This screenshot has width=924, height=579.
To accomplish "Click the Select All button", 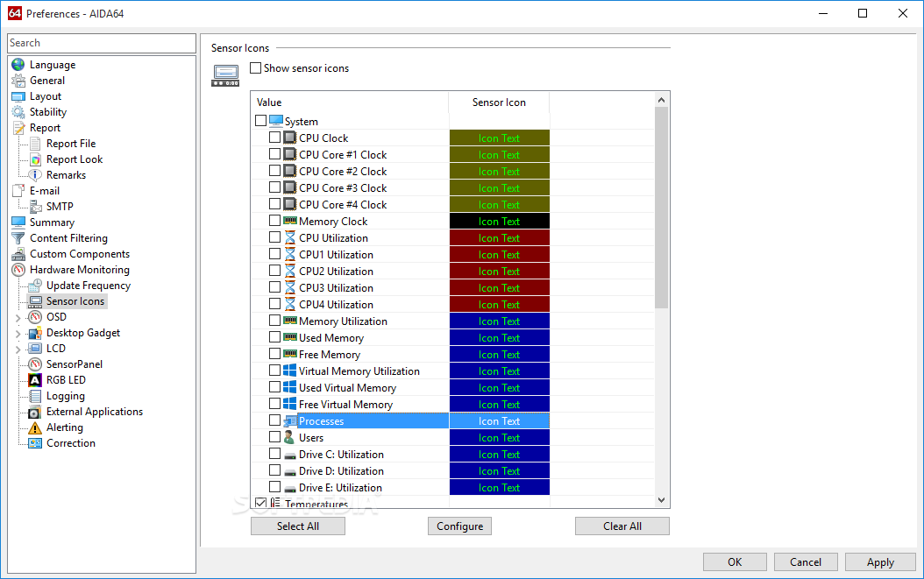I will (297, 526).
